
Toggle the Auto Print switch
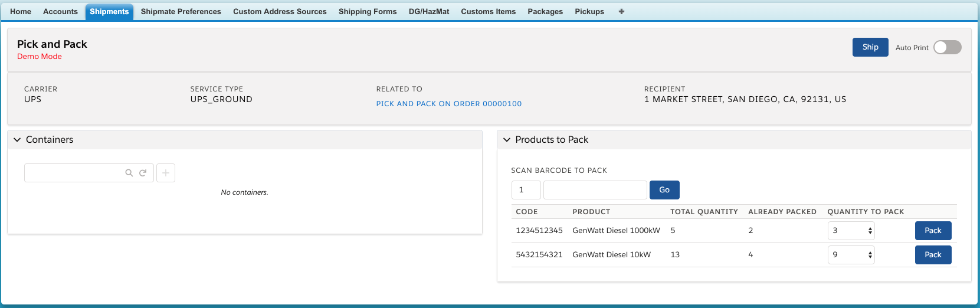(948, 47)
